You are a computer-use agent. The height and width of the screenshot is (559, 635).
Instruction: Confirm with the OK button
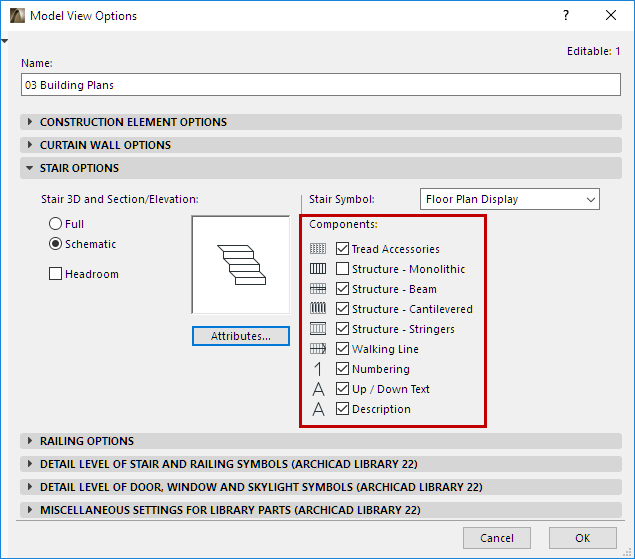(x=583, y=538)
